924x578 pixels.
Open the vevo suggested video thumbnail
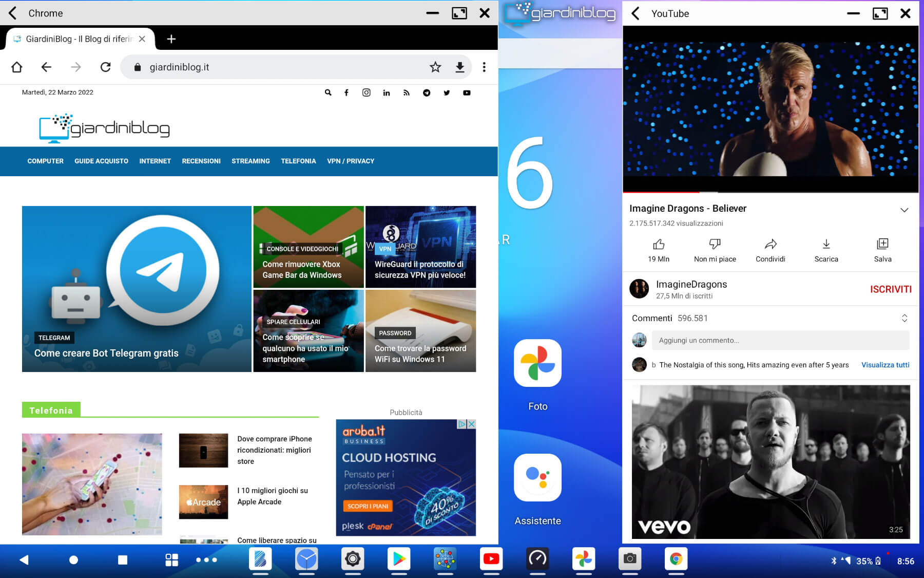click(x=771, y=462)
